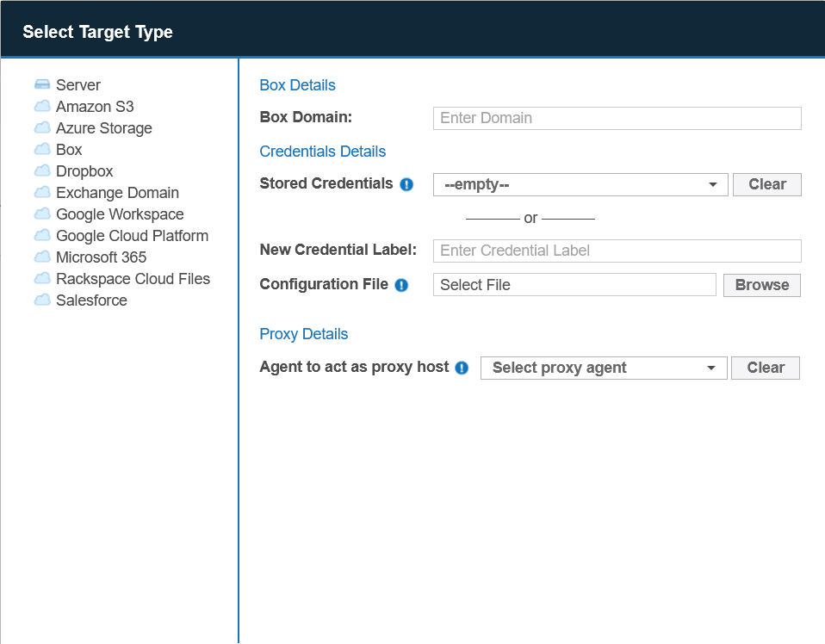Click the Microsoft 365 cloud icon
Viewport: 825px width, 644px height.
click(42, 257)
